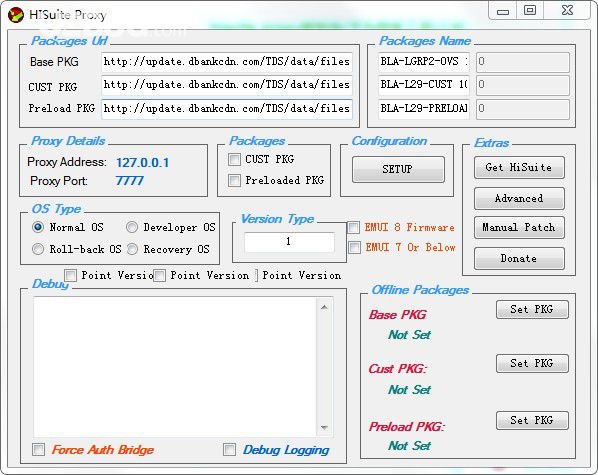The height and width of the screenshot is (475, 598).
Task: Select the Developer OS radio button
Action: [x=132, y=227]
